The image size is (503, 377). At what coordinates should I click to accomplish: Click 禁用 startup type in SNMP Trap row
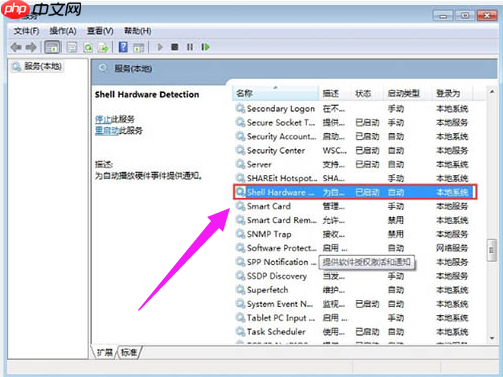(396, 234)
